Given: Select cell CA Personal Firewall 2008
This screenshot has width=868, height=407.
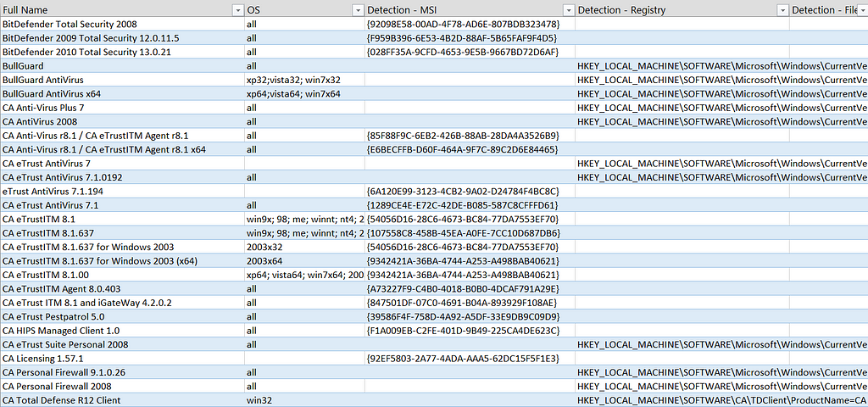Looking at the screenshot, I should click(x=122, y=386).
